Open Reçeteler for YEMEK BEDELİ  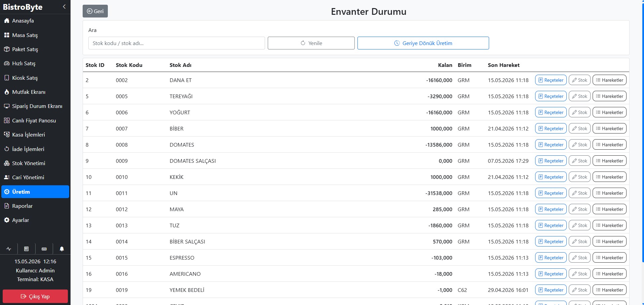[551, 290]
